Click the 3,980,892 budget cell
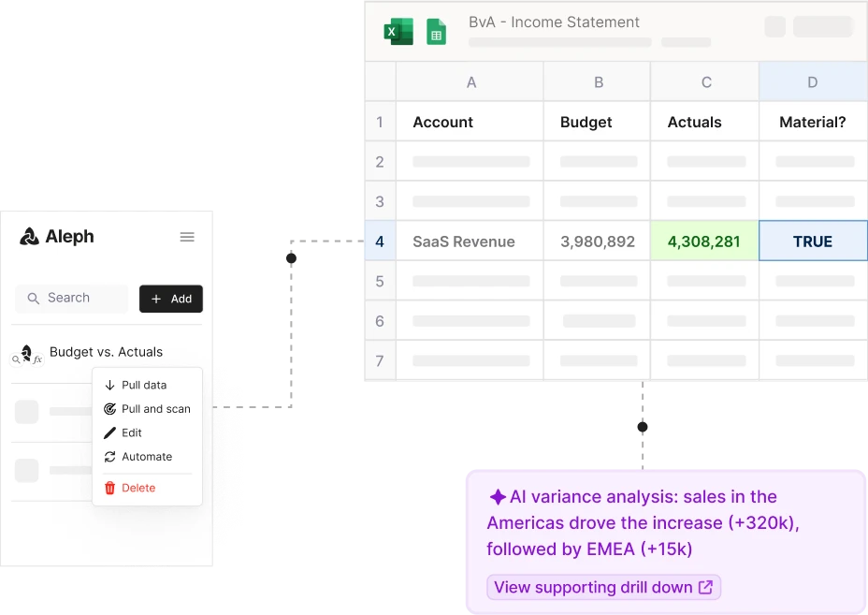 click(598, 242)
